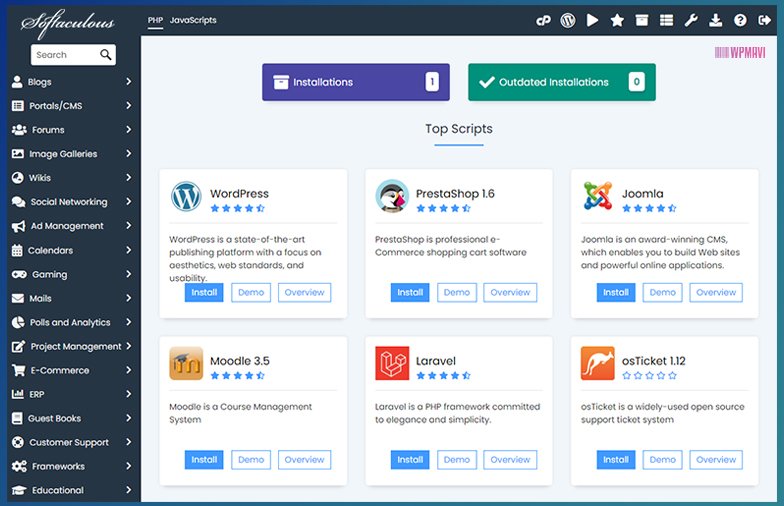Click the "Top Scripts" heading
The width and height of the screenshot is (784, 506).
459,129
